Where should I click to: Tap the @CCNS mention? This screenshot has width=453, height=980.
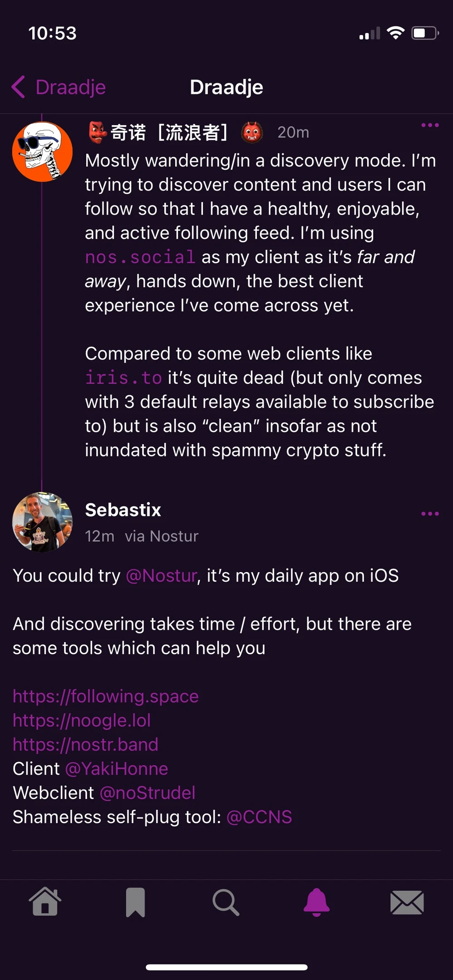[259, 817]
